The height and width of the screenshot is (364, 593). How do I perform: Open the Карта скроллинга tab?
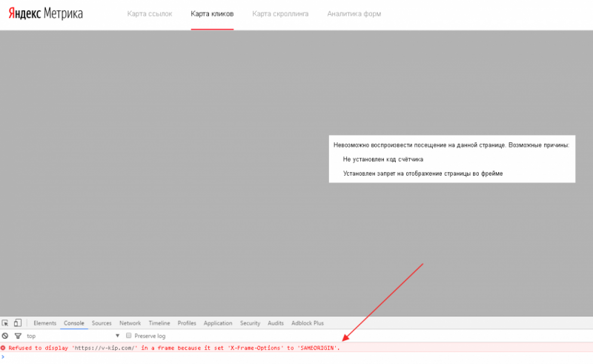pos(280,14)
